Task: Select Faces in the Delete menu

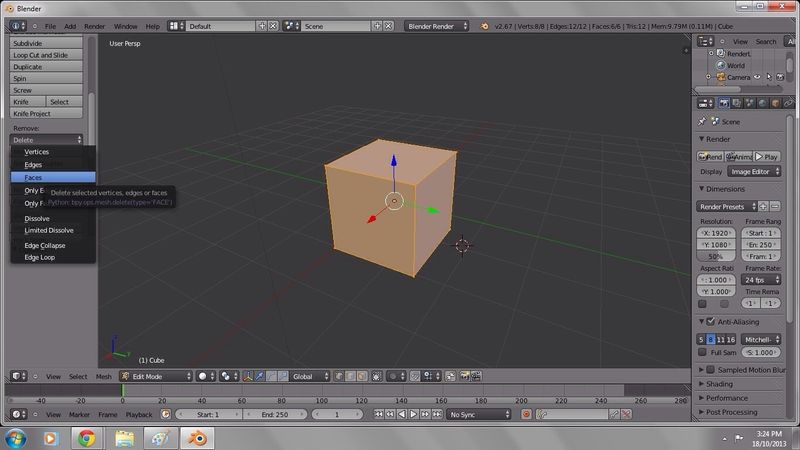Action: (53, 177)
